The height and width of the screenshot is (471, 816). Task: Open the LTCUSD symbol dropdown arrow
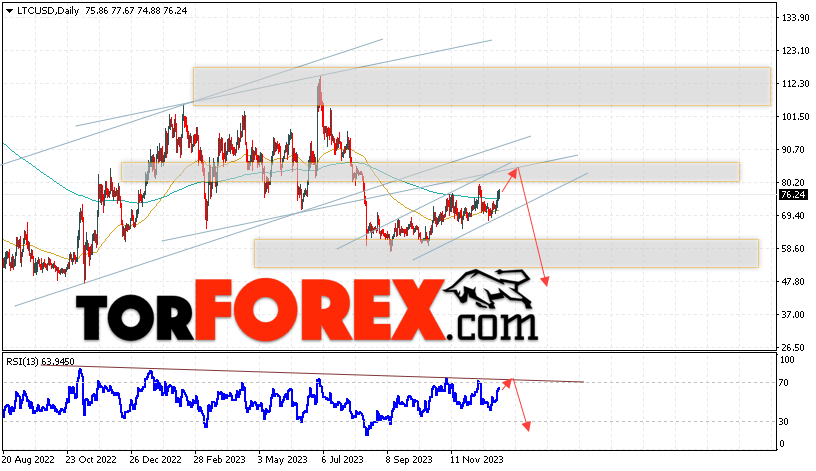coord(9,11)
